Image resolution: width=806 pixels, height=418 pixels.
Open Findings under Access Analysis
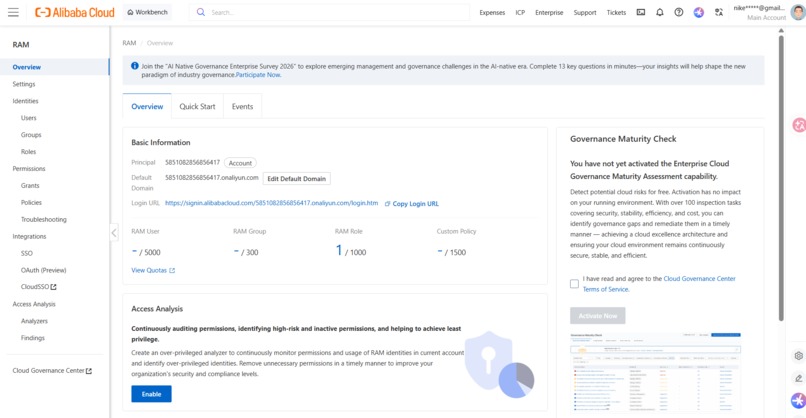coord(33,338)
